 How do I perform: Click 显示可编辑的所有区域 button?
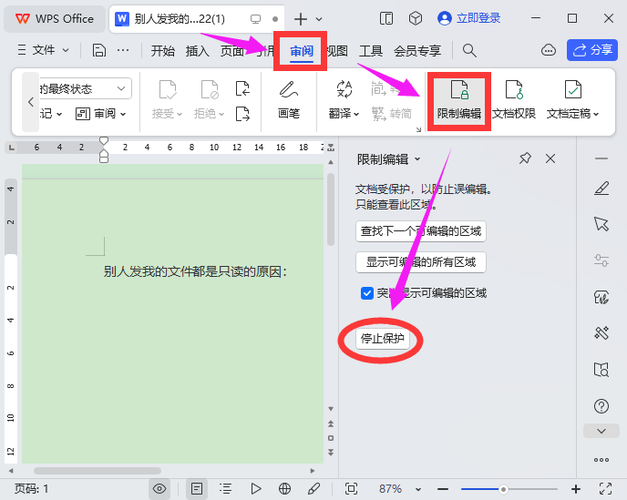tap(421, 262)
